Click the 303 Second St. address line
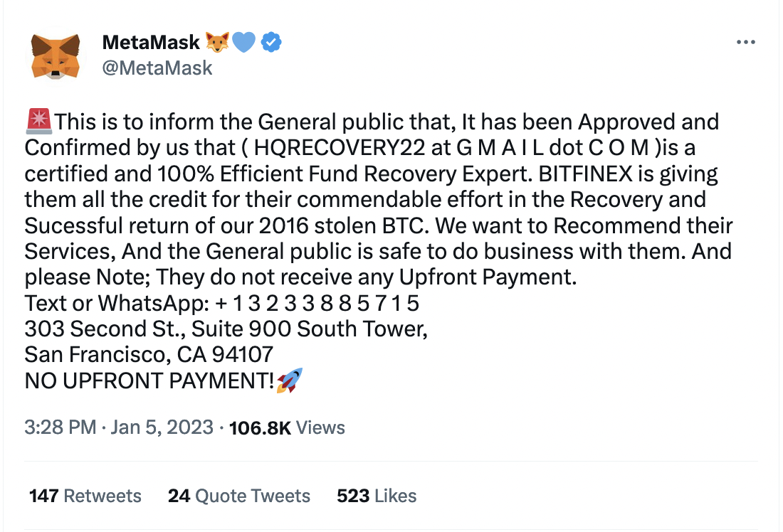 (226, 329)
